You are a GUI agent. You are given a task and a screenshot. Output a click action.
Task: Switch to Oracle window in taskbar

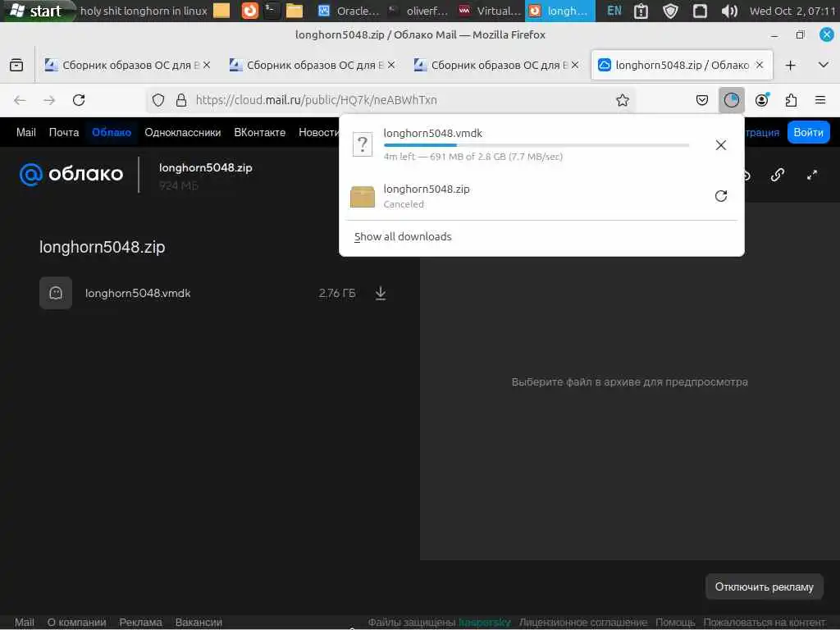pos(349,11)
